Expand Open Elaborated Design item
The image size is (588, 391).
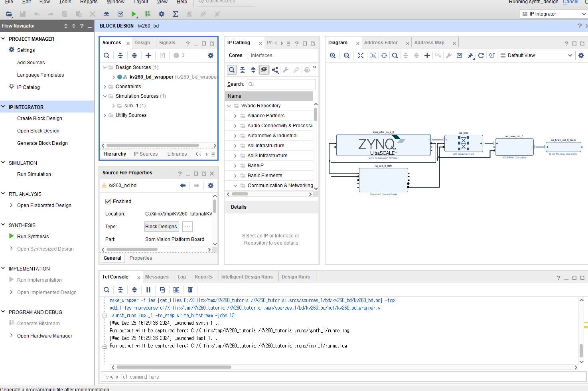11,205
